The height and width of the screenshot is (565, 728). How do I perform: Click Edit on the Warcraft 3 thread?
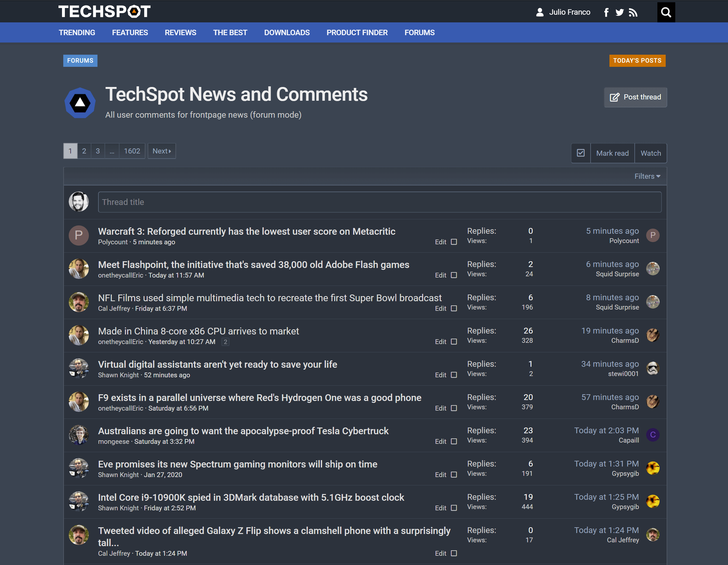(x=440, y=242)
